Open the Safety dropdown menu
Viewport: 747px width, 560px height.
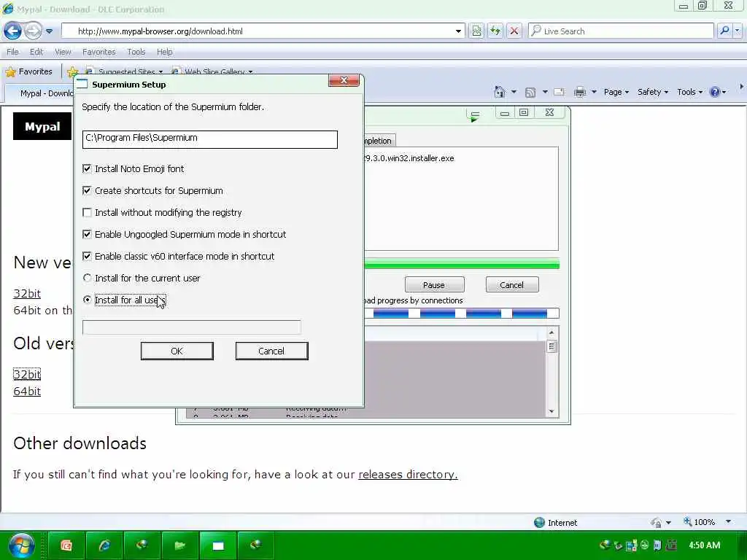tap(653, 92)
